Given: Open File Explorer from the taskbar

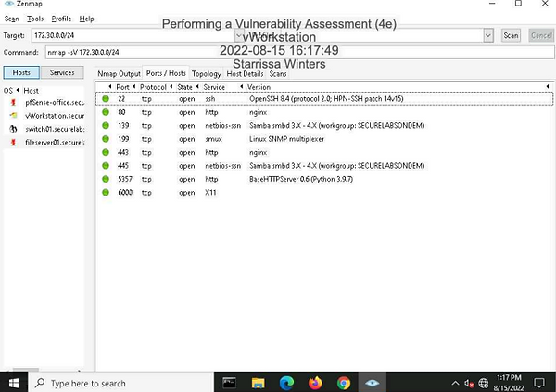Looking at the screenshot, I should (x=259, y=383).
